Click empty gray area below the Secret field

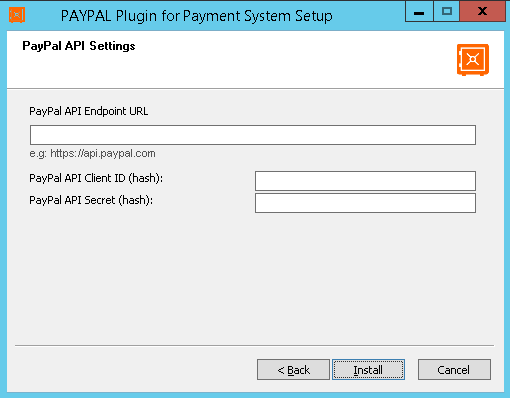255,277
